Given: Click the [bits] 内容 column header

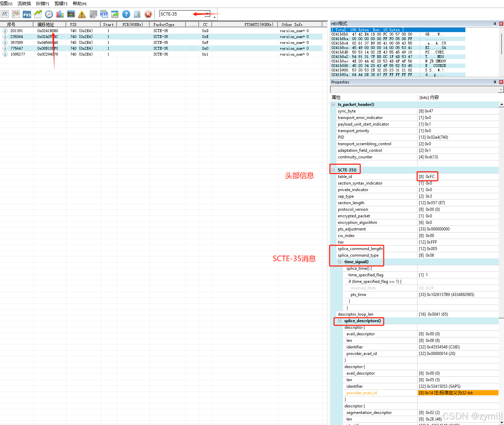Looking at the screenshot, I should point(458,98).
